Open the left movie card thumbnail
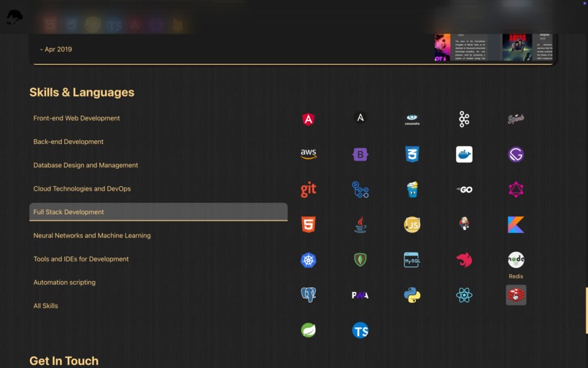 [x=443, y=47]
